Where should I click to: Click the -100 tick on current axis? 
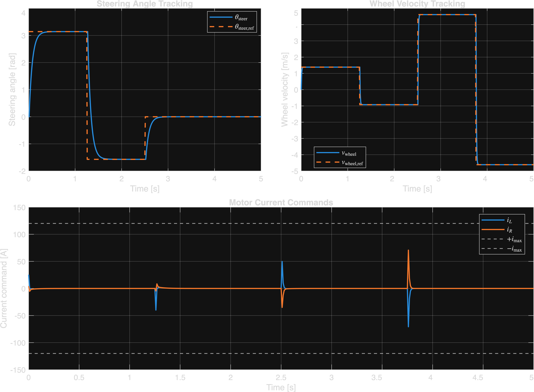coord(18,343)
